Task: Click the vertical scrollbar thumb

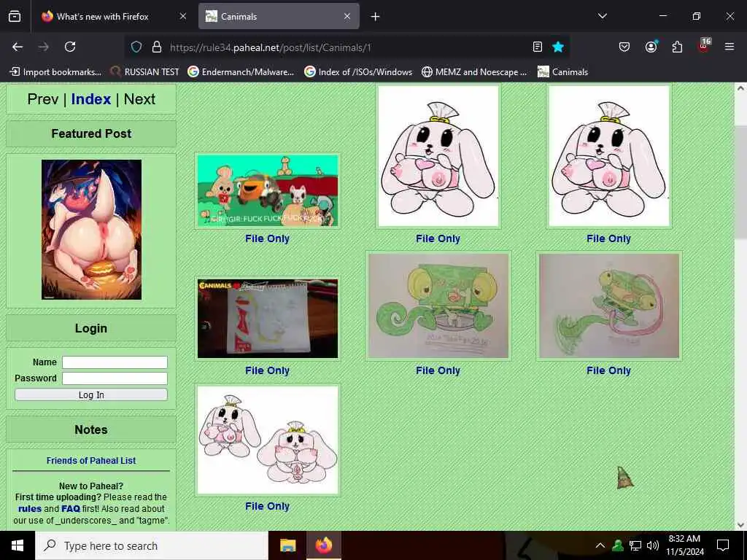Action: point(740,182)
